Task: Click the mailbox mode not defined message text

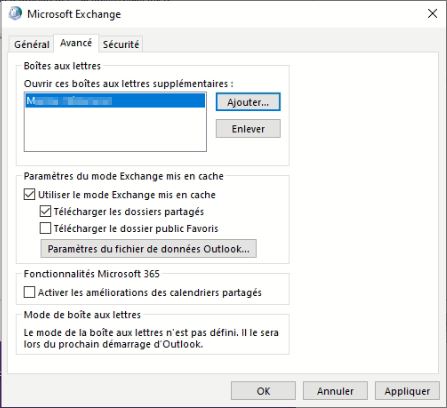Action: (x=151, y=338)
